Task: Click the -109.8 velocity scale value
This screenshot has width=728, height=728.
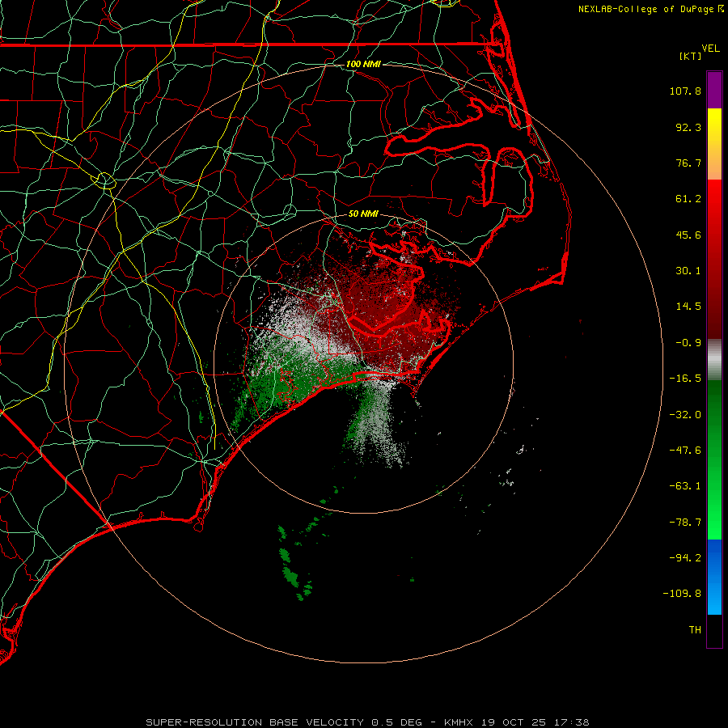Action: click(x=682, y=594)
